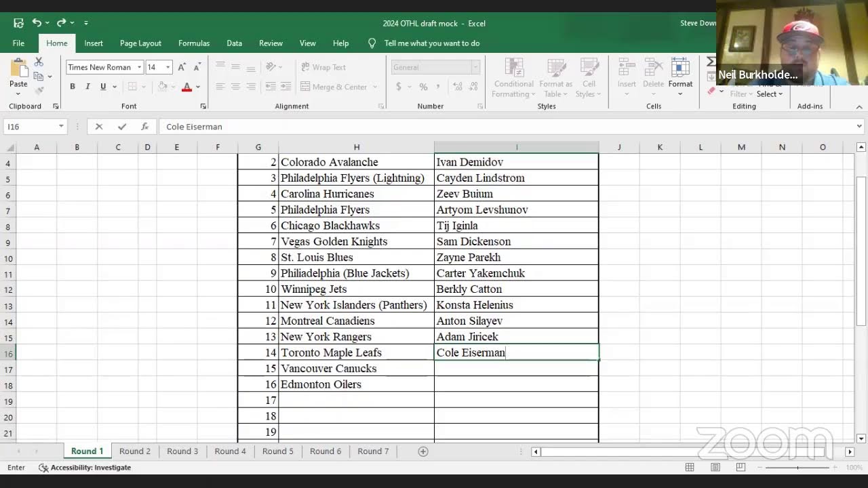868x488 pixels.
Task: Open the Font Color dropdown arrow
Action: (x=197, y=87)
